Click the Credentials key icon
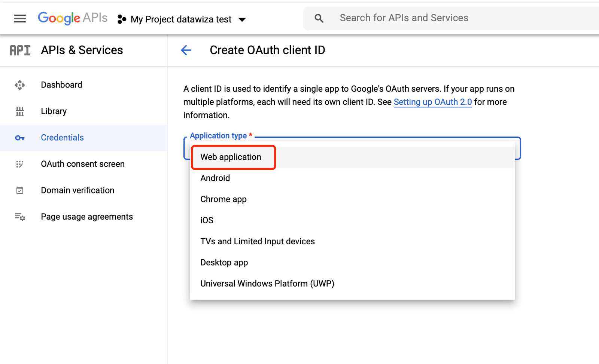This screenshot has height=364, width=599. tap(20, 138)
